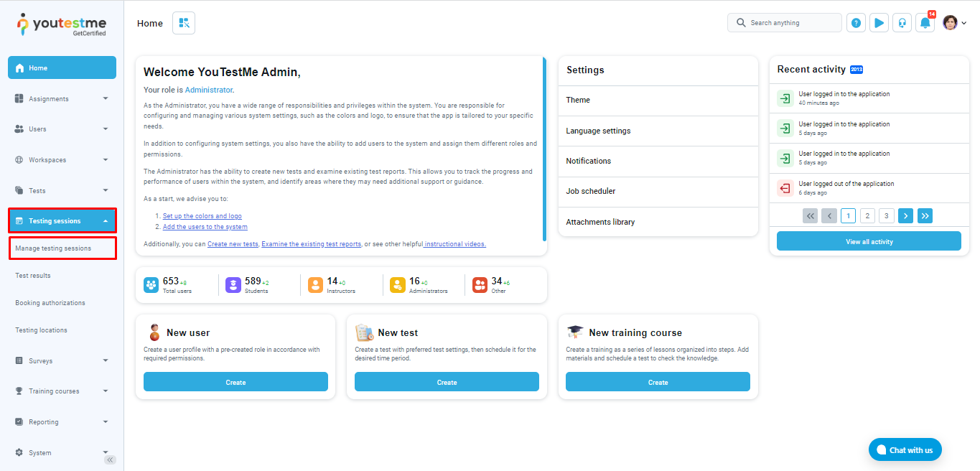Click the New user card icon

click(154, 332)
